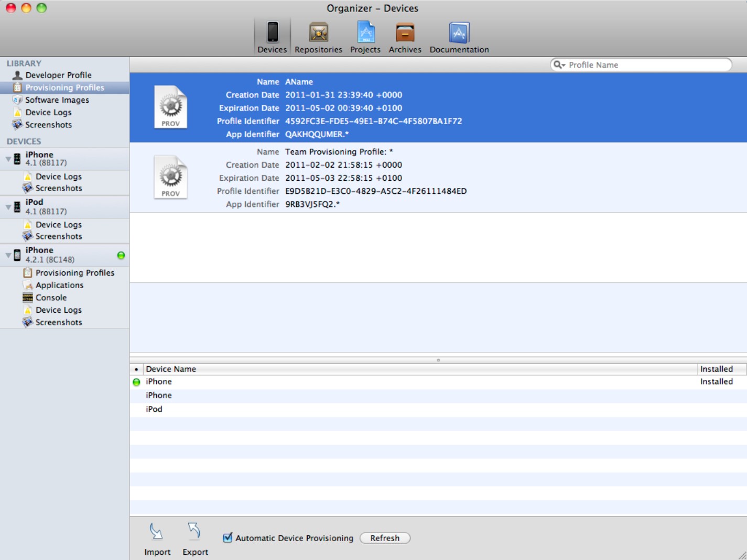The width and height of the screenshot is (747, 560).
Task: Click the Installed column header
Action: 722,369
